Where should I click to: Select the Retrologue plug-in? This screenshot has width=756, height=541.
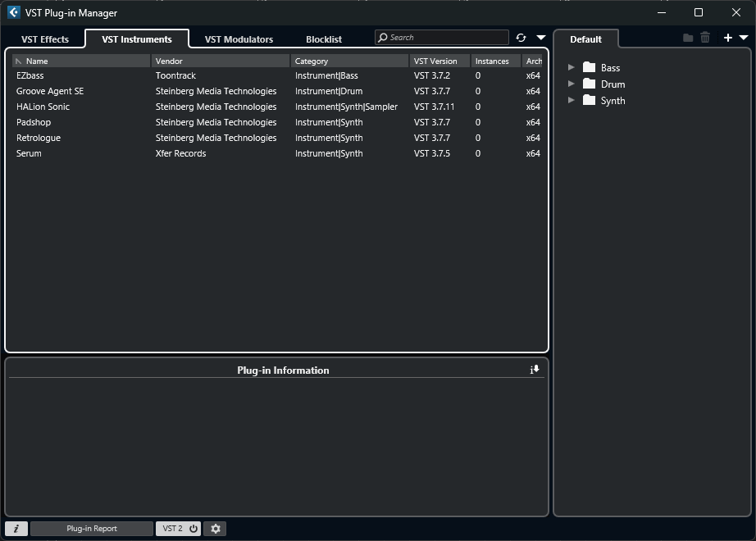coord(278,138)
